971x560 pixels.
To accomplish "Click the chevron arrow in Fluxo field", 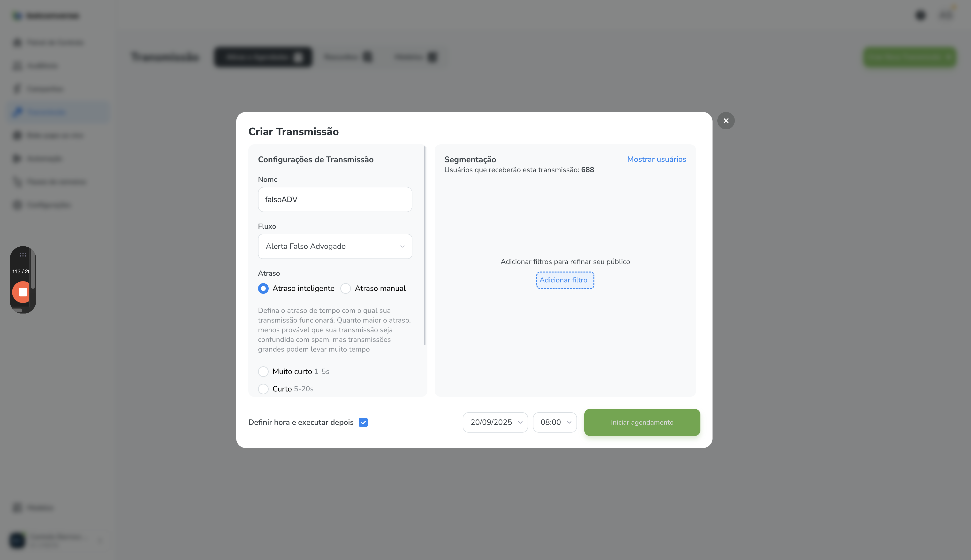I will click(x=402, y=246).
